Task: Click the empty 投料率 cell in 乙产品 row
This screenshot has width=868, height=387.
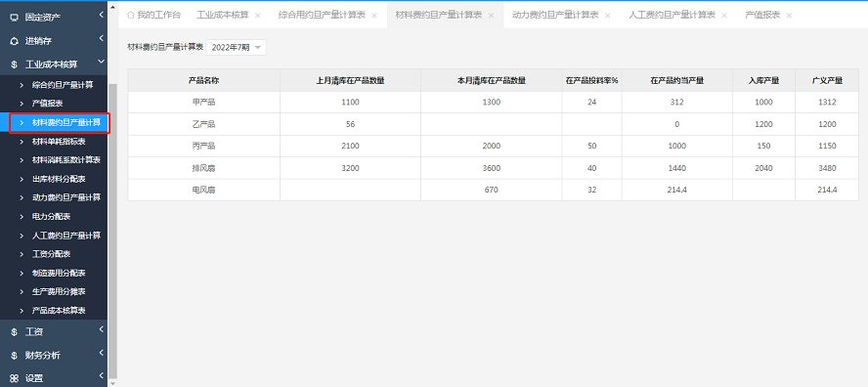Action: [x=591, y=124]
